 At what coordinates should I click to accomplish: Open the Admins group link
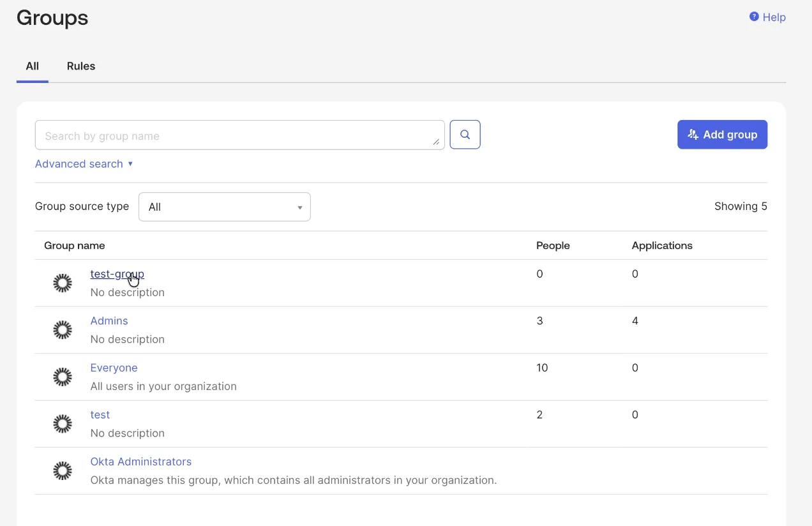click(109, 321)
